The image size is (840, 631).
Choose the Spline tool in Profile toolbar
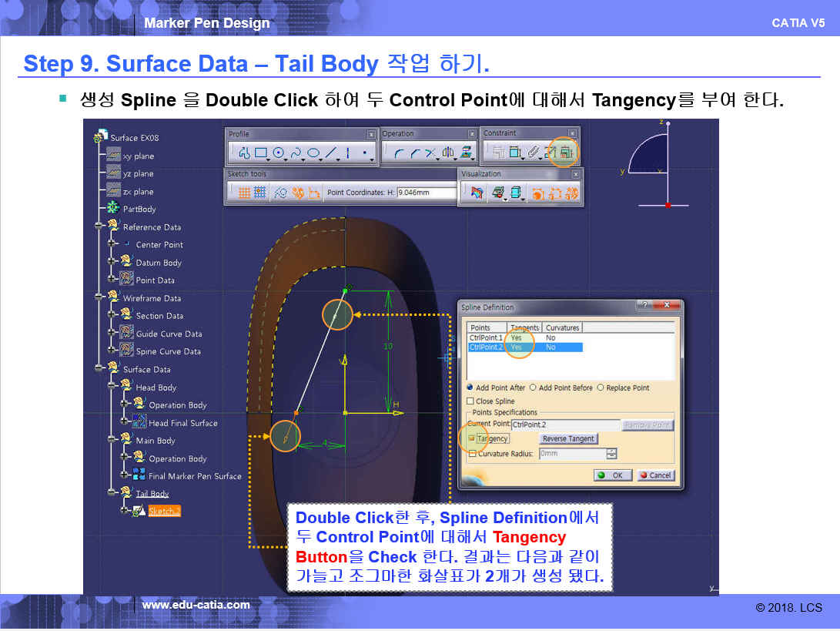pos(296,153)
